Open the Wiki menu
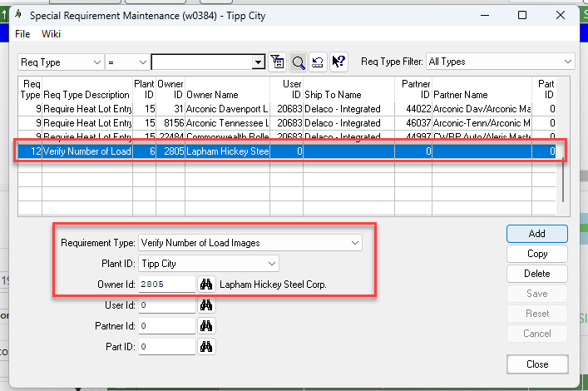Viewport: 588px width, 391px height. click(51, 34)
